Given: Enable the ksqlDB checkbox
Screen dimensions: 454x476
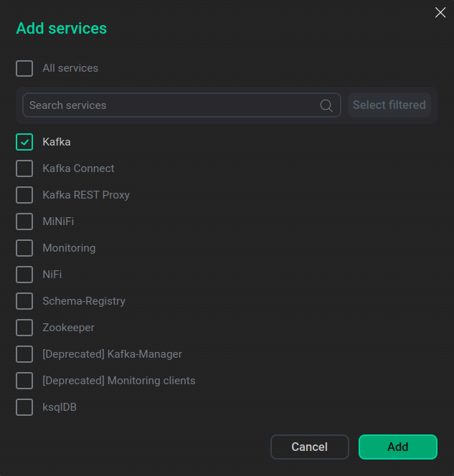Looking at the screenshot, I should pos(24,407).
